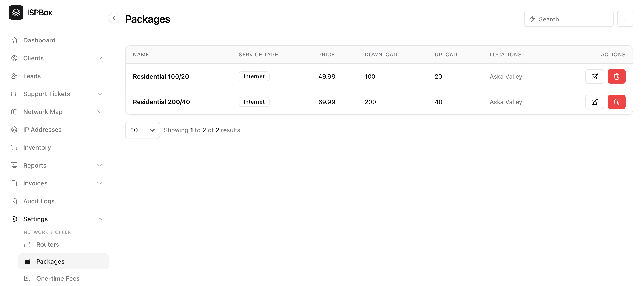The height and width of the screenshot is (286, 644).
Task: Click the IP Addresses layers icon
Action: [x=14, y=130]
